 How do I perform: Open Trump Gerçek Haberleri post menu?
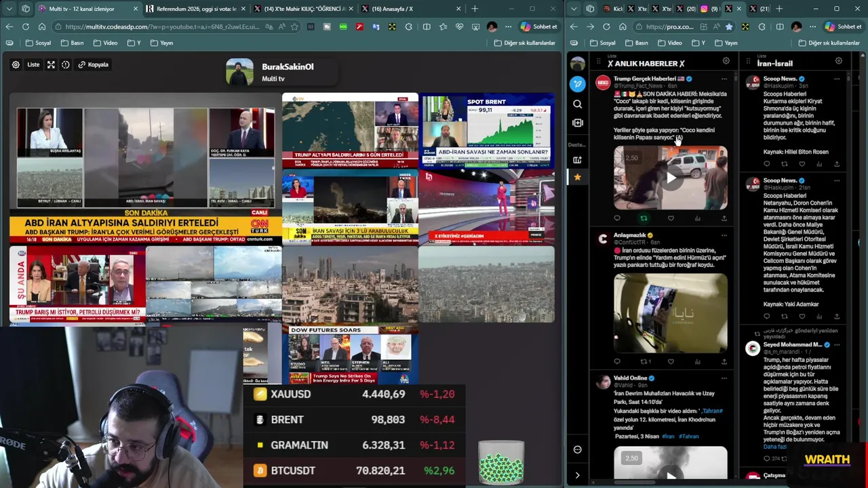click(x=724, y=79)
